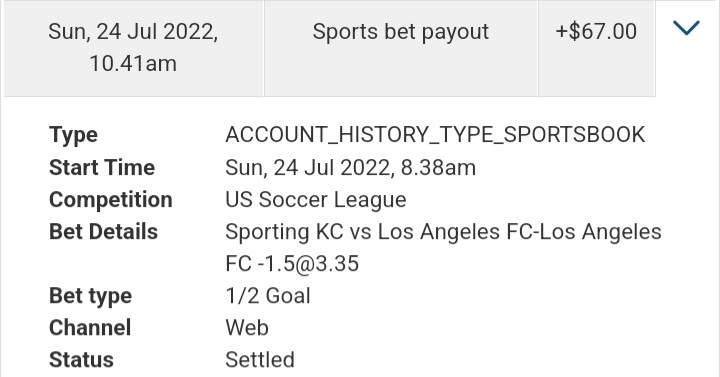Click the Channel field label
This screenshot has height=377, width=720.
tap(90, 328)
